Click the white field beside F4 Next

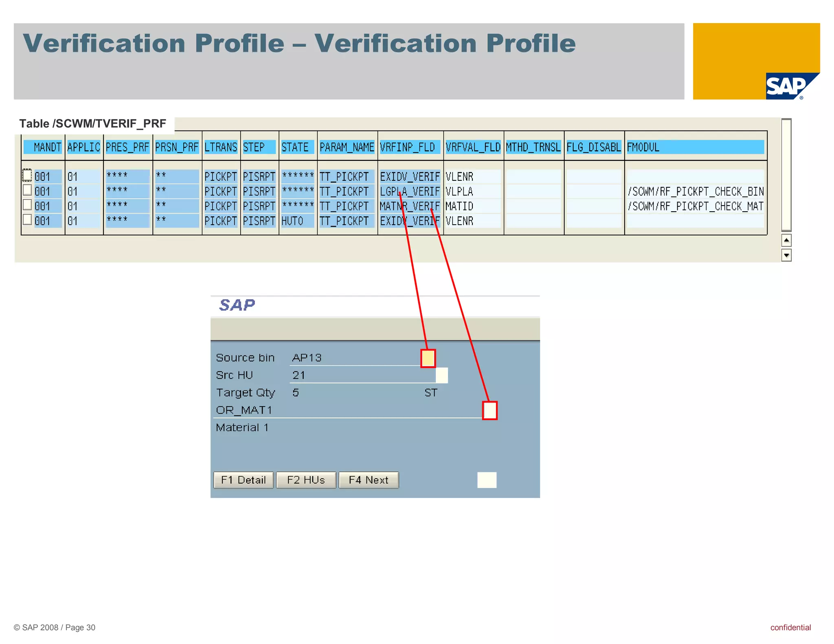(x=487, y=480)
